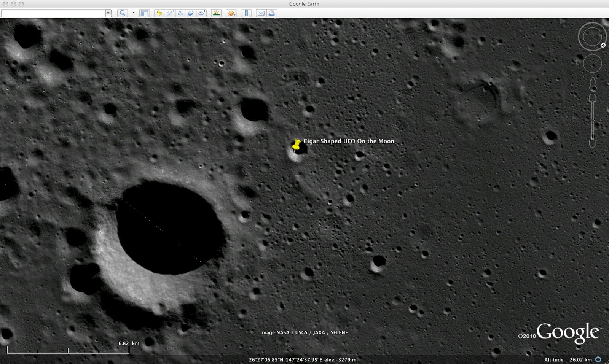Record a tour with the camera icon
Image resolution: width=609 pixels, height=364 pixels.
pos(202,13)
